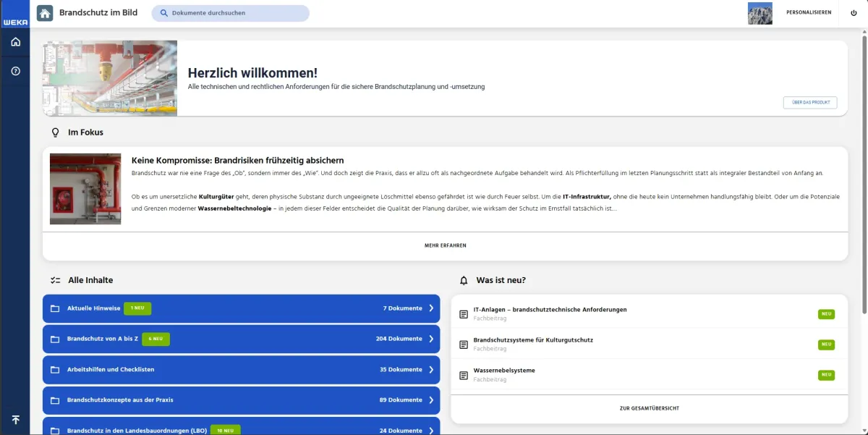Click the checklist icon next to Alle Inhalte
868x435 pixels.
click(x=55, y=280)
